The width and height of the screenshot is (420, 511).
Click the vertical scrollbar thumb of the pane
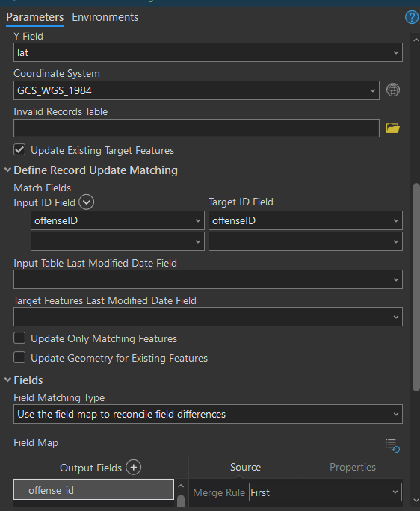click(416, 288)
